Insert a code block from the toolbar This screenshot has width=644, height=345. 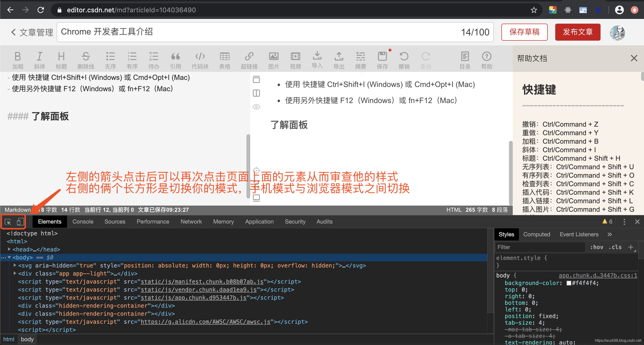pyautogui.click(x=200, y=59)
